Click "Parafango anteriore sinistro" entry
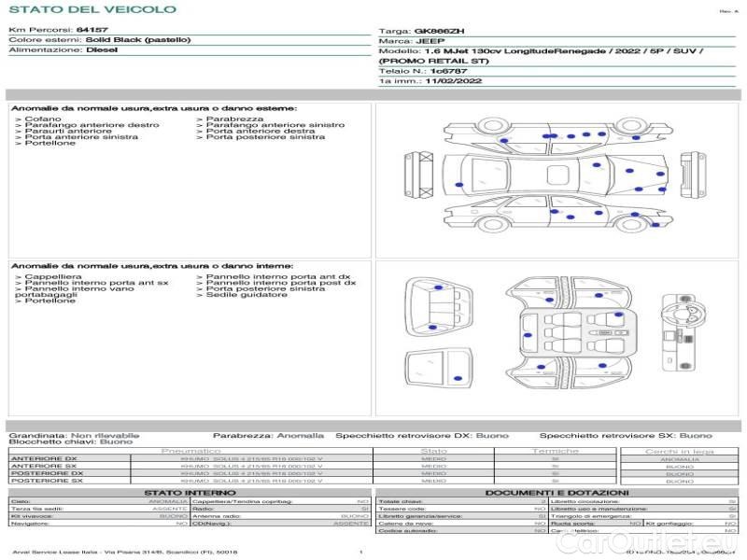Viewport: 747px width, 560px height. pyautogui.click(x=271, y=125)
